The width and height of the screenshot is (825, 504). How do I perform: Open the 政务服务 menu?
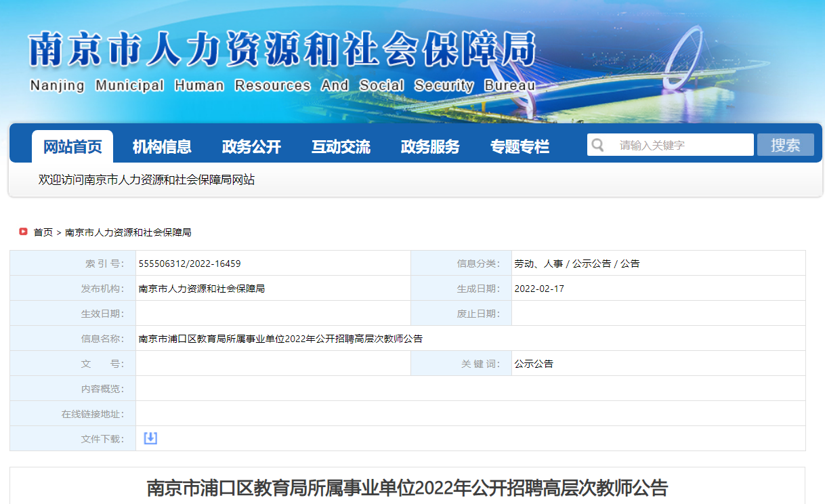coord(430,146)
